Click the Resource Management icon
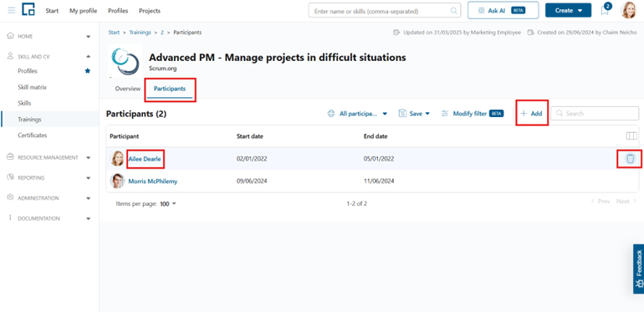The image size is (644, 312). click(x=11, y=157)
